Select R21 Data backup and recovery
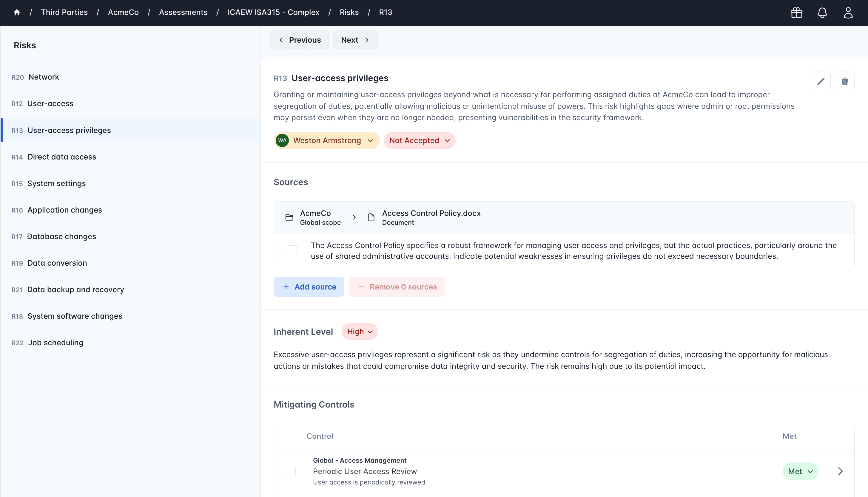 [75, 289]
